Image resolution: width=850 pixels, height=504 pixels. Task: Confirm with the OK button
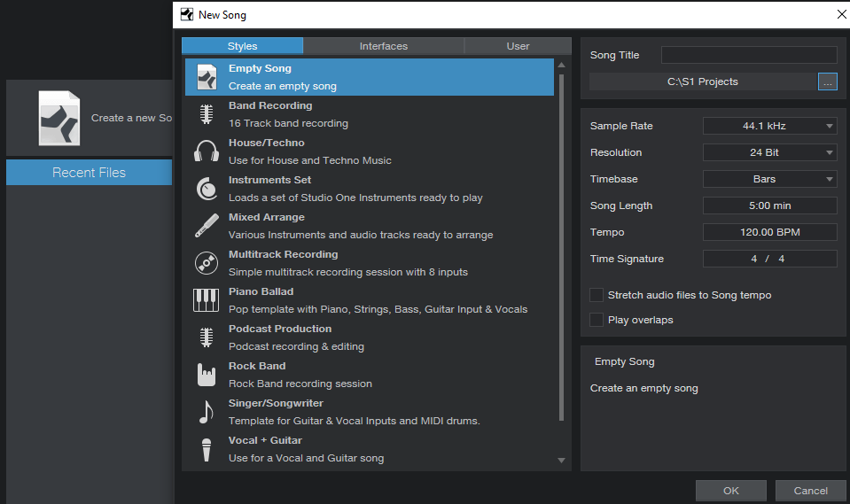(730, 491)
